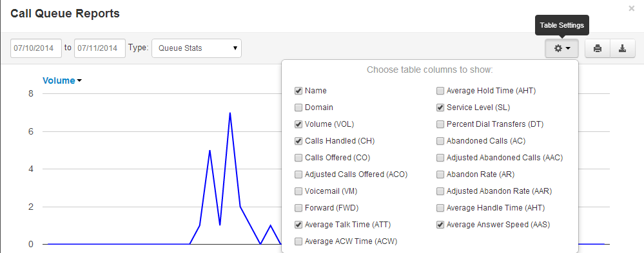Viewport: 644px width, 253px height.
Task: Open the Queue Stats type dropdown
Action: (197, 48)
